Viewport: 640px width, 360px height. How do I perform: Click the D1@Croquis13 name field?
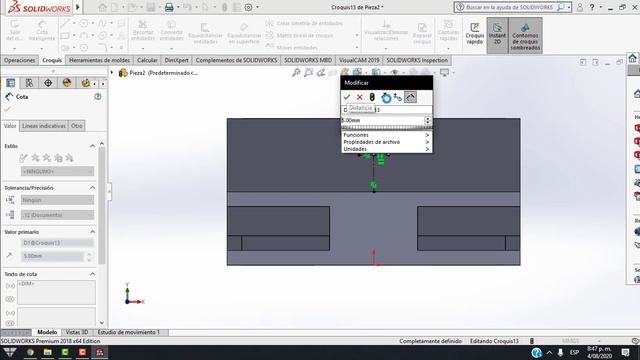coord(57,243)
